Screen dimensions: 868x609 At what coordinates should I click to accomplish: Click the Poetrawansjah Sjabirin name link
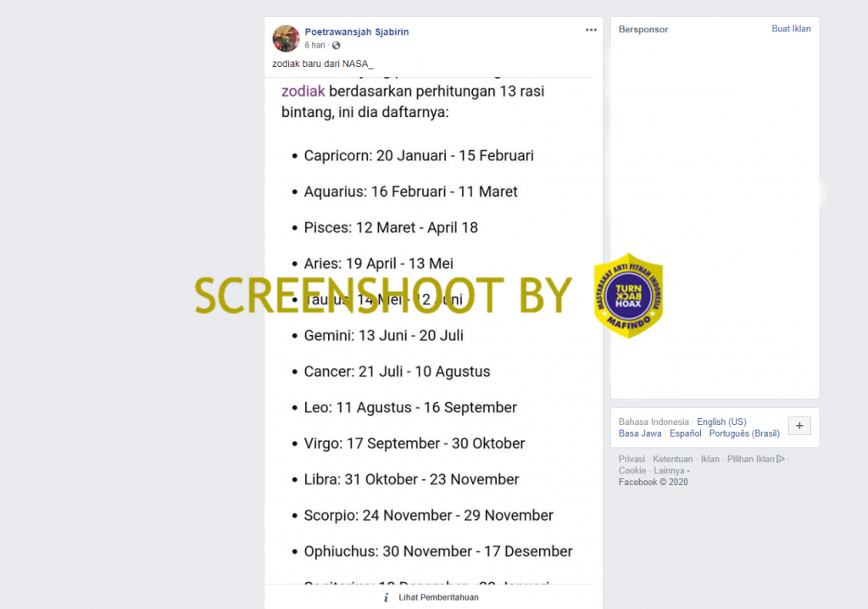point(357,31)
